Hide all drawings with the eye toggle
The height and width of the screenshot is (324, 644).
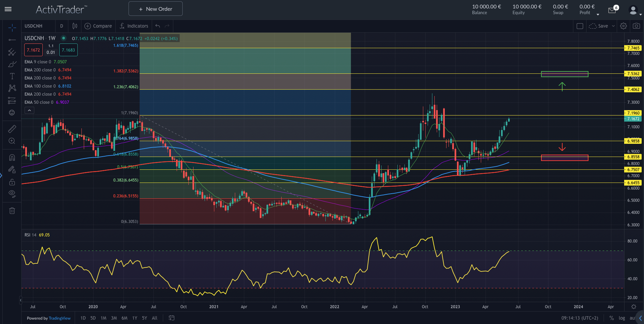[x=12, y=194]
